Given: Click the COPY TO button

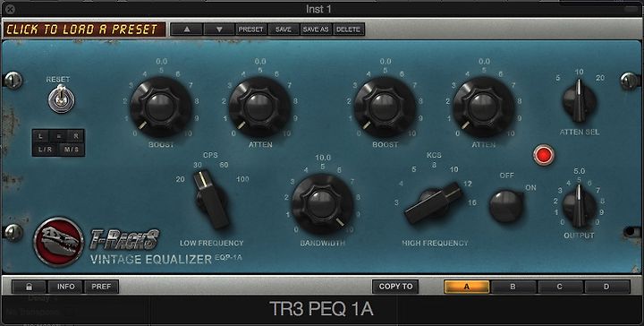Looking at the screenshot, I should coord(395,287).
